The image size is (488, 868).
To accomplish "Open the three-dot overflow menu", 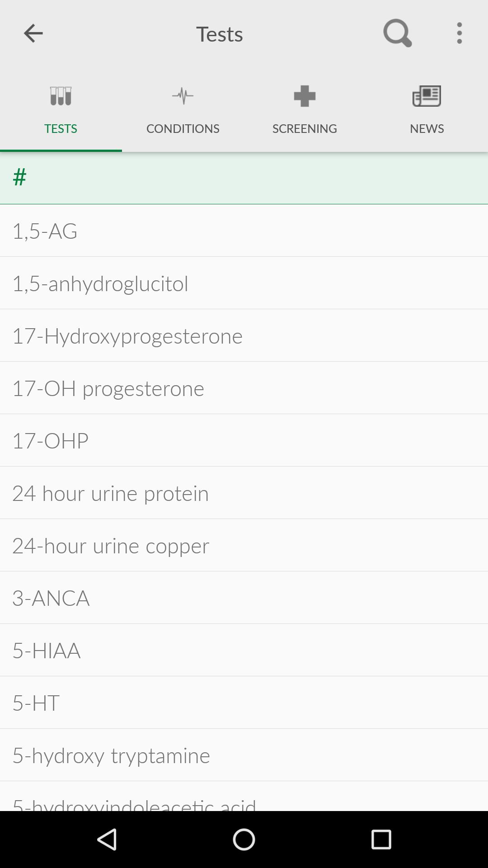I will pos(459,33).
